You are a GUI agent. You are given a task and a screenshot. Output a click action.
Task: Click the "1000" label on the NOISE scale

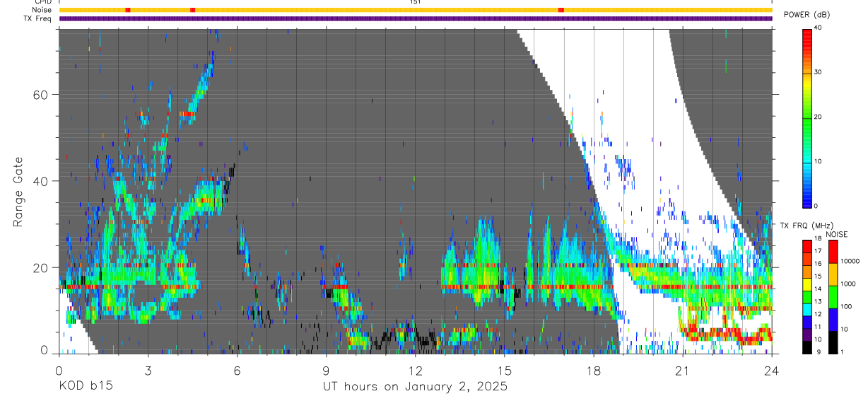tap(848, 284)
